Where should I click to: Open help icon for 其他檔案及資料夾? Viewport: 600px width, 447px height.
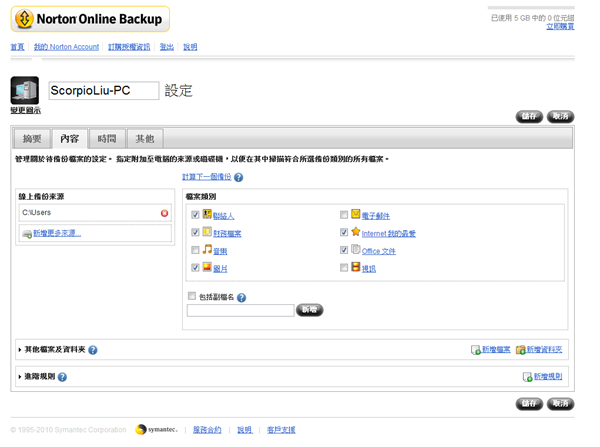pyautogui.click(x=93, y=350)
